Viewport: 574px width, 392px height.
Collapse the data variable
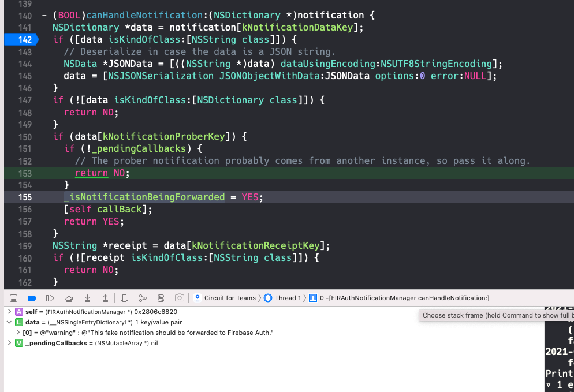(x=8, y=322)
